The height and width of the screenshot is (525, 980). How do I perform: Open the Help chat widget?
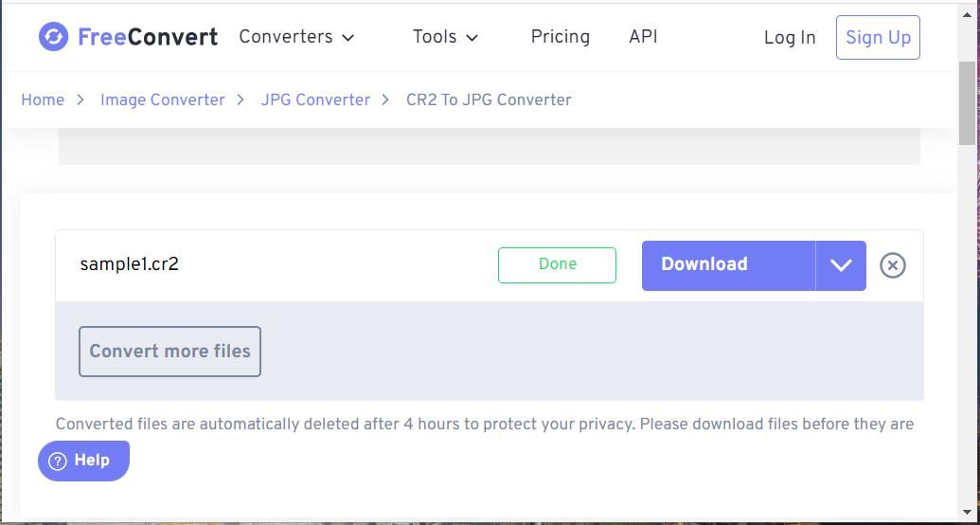point(83,461)
